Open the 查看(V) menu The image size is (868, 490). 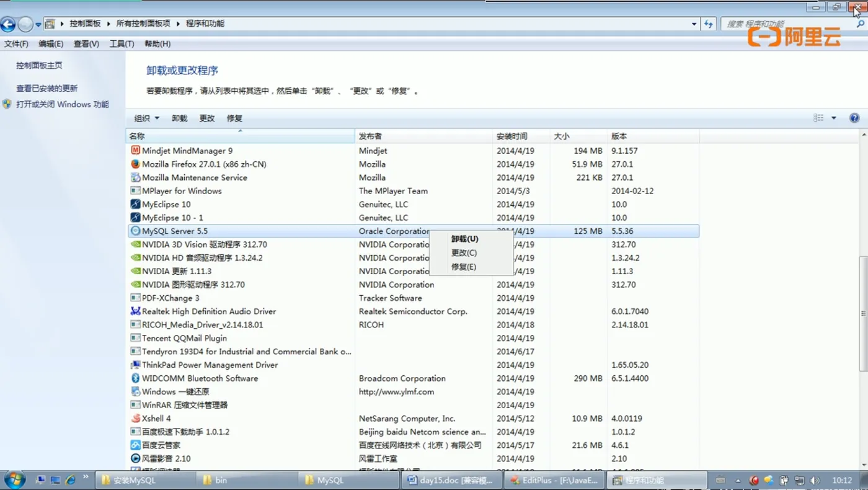[x=86, y=44]
